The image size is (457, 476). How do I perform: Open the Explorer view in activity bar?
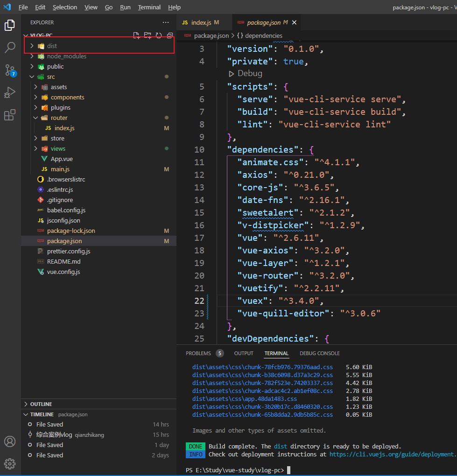click(x=10, y=25)
